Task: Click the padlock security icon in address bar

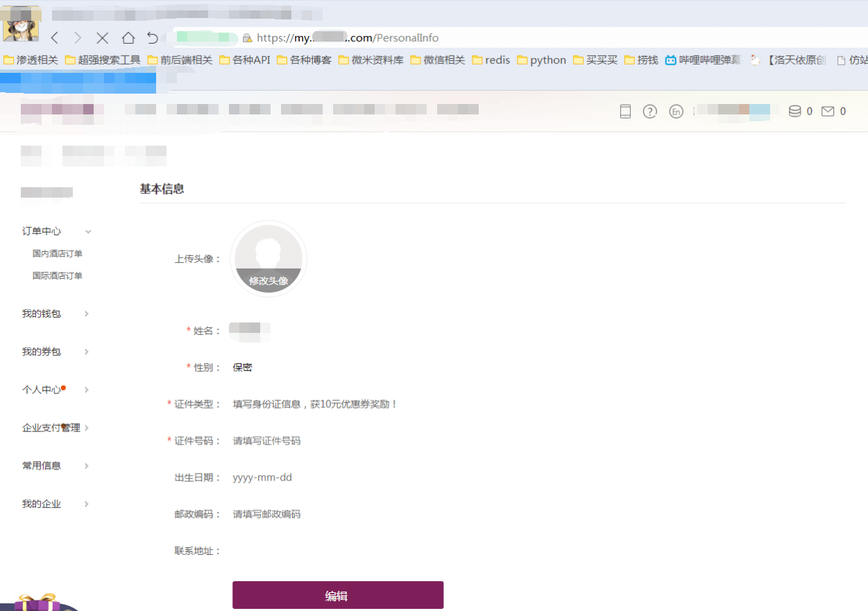Action: point(246,38)
